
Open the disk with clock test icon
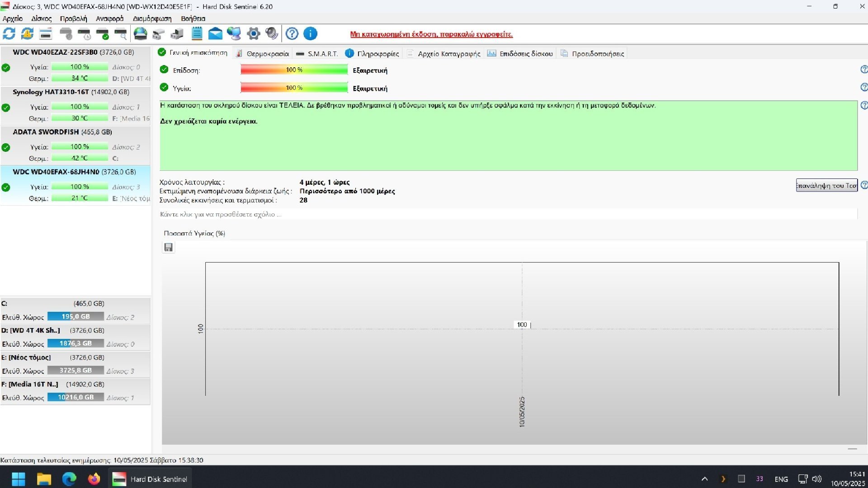85,33
